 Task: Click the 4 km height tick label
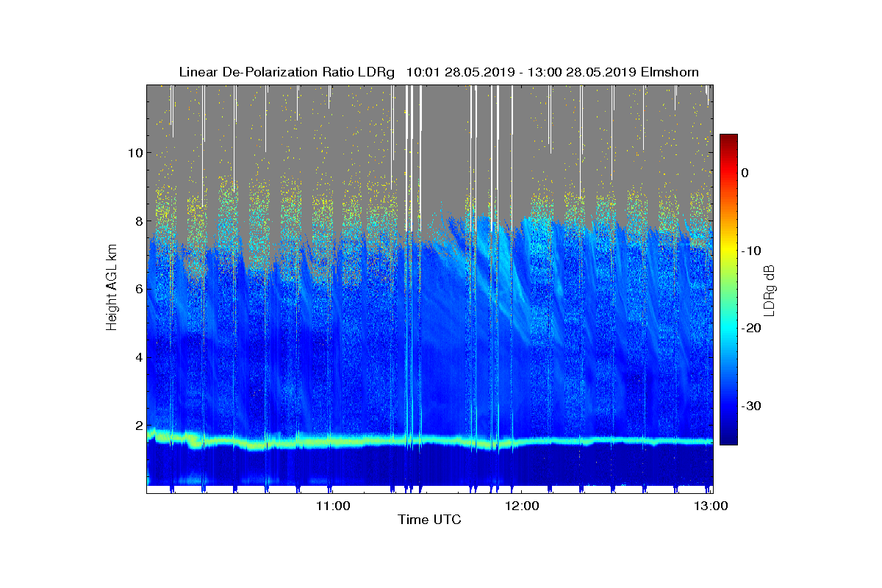pyautogui.click(x=137, y=357)
